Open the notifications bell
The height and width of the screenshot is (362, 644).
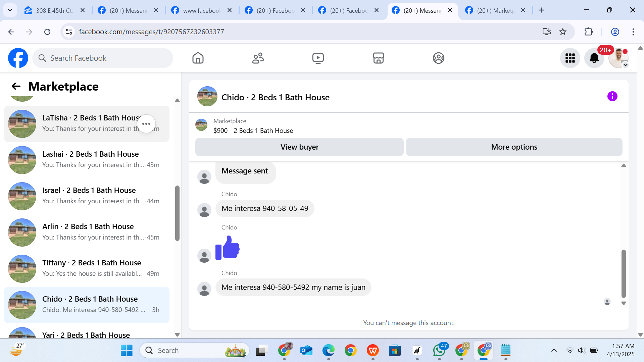click(x=594, y=58)
